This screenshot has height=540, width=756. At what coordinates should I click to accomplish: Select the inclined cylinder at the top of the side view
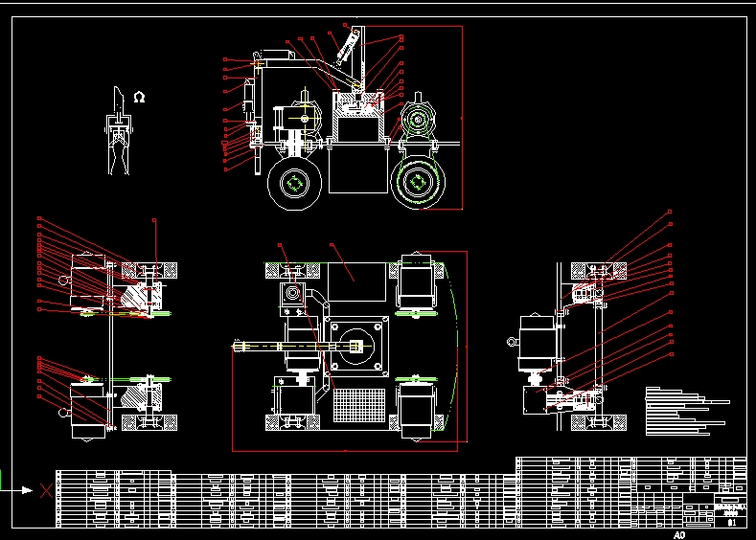[x=348, y=47]
